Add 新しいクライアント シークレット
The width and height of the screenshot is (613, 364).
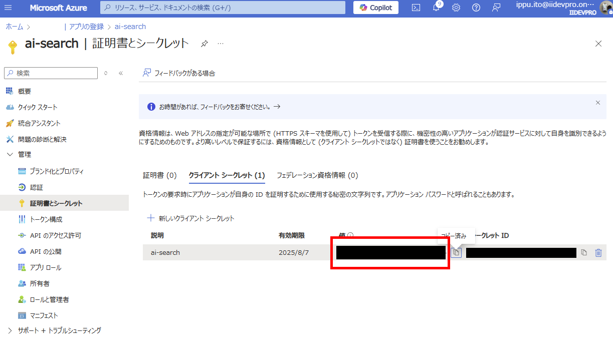pos(190,218)
